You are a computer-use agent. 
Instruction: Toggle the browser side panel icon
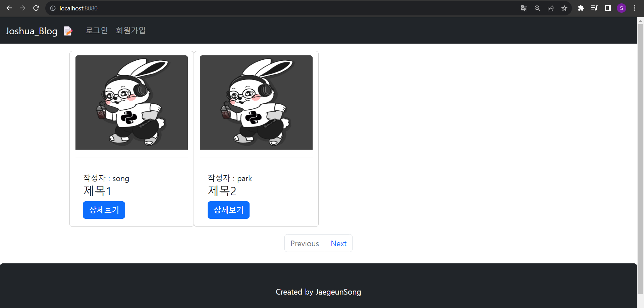coord(608,8)
